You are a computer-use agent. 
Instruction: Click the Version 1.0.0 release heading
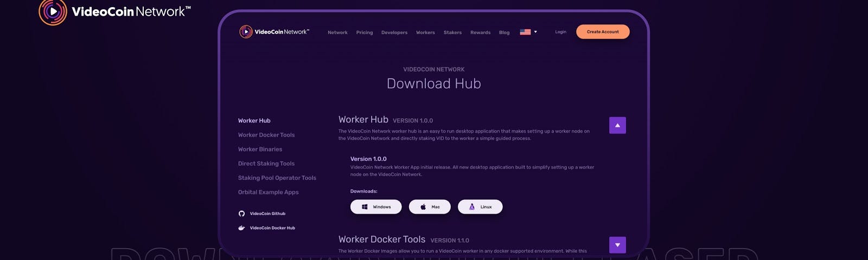pyautogui.click(x=368, y=159)
